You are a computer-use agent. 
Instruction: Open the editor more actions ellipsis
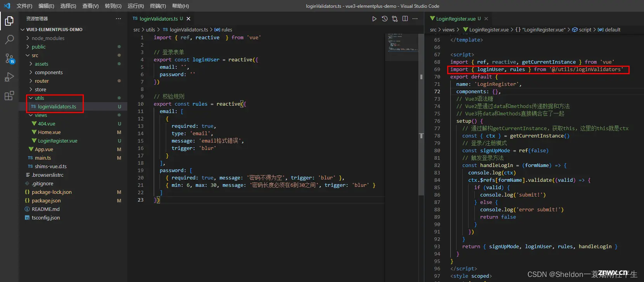click(x=415, y=19)
